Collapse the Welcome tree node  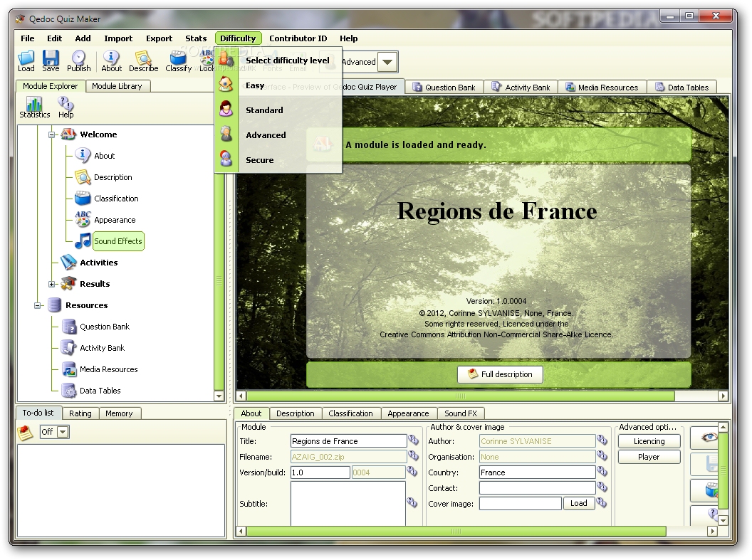coord(51,134)
